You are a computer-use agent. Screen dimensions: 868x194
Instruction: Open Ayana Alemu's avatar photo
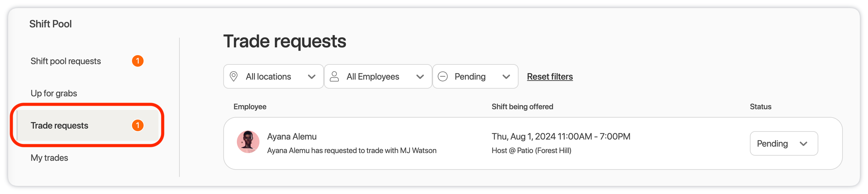[248, 142]
